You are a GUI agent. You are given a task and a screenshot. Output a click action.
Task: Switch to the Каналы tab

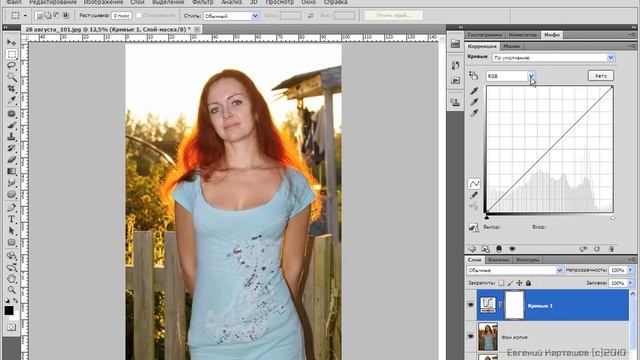pyautogui.click(x=498, y=260)
